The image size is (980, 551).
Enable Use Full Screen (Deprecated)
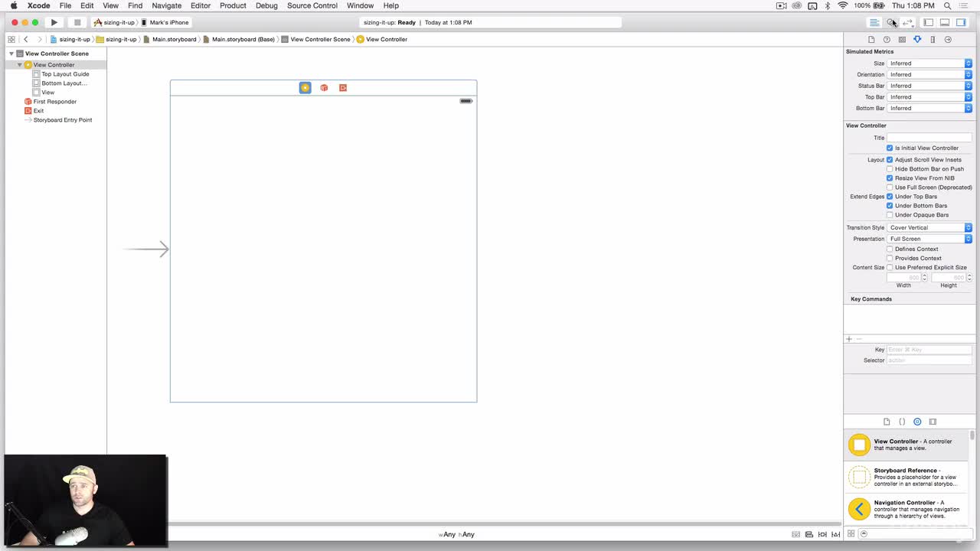pos(890,187)
